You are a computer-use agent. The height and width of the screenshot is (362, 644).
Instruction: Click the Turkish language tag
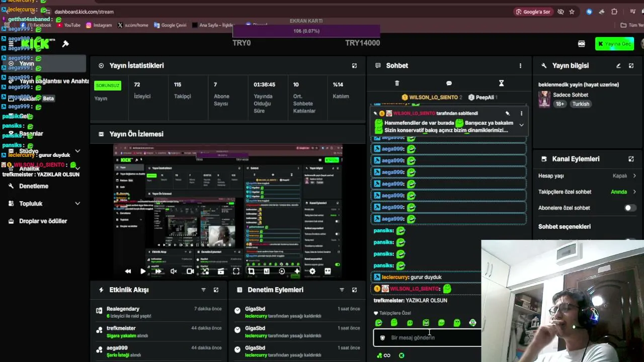click(581, 104)
